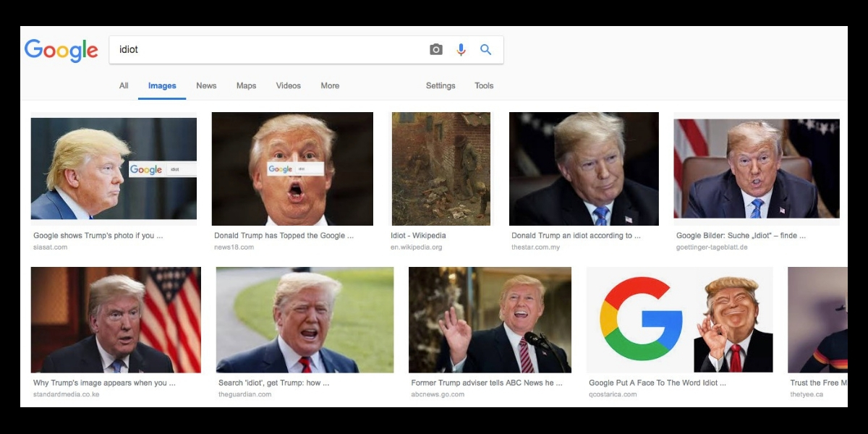Open the theguardian.com image result
The width and height of the screenshot is (868, 434).
(x=305, y=320)
